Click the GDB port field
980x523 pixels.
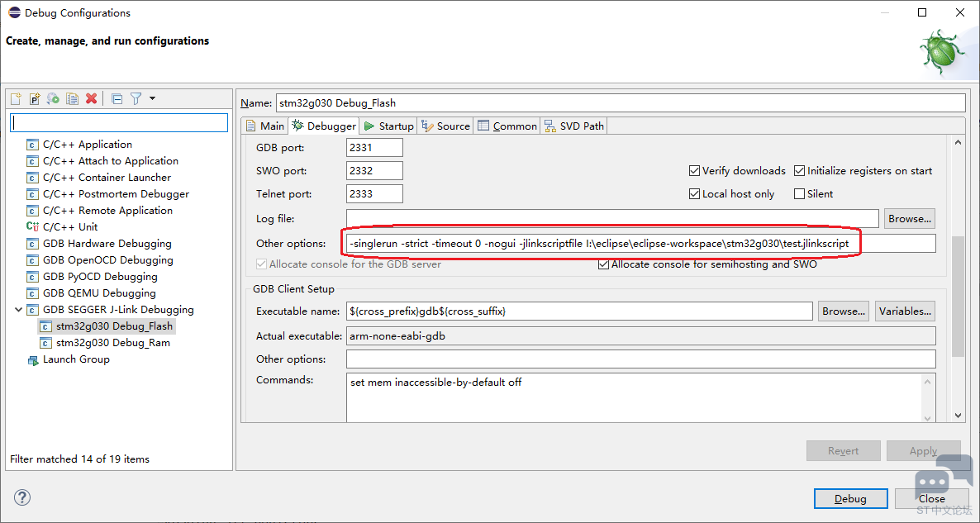point(374,147)
